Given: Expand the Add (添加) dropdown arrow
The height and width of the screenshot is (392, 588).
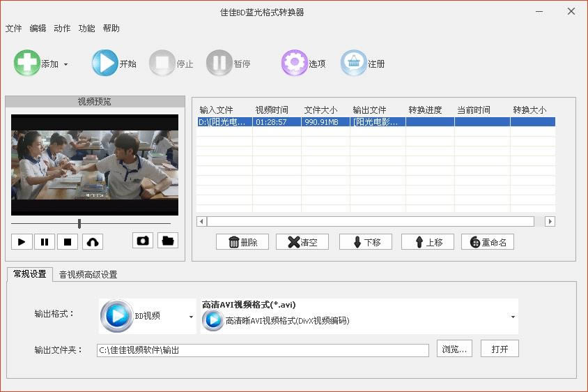Looking at the screenshot, I should (x=66, y=65).
